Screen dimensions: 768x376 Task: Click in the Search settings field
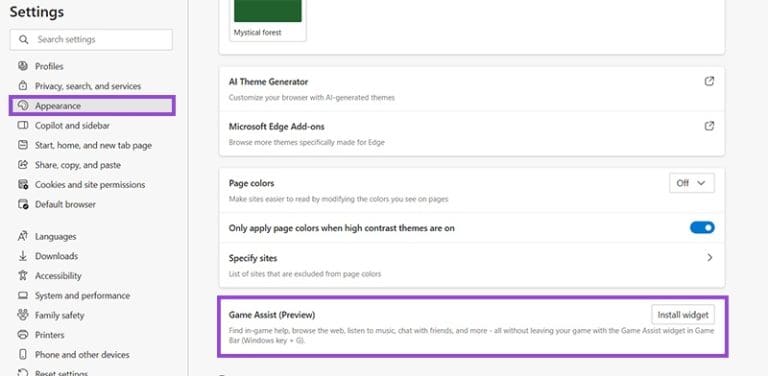91,40
